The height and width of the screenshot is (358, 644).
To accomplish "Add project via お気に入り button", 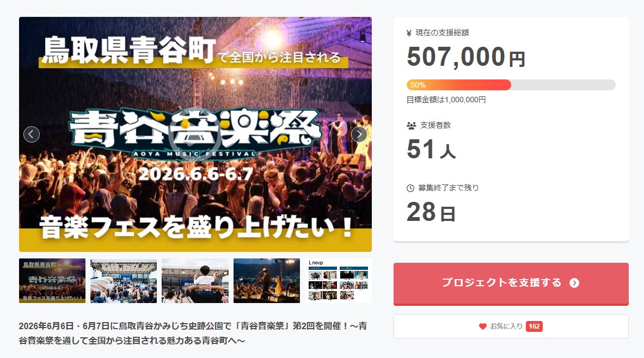I will 511,326.
